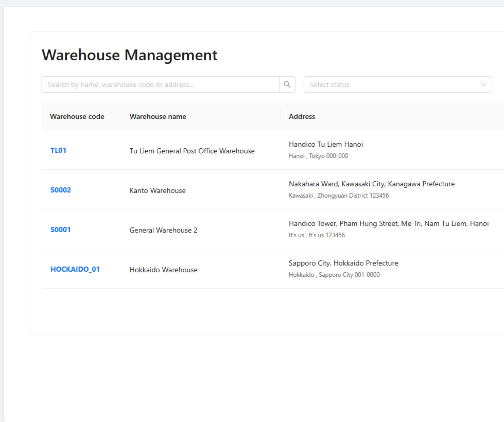504x422 pixels.
Task: Open the Select status dropdown
Action: pos(398,84)
